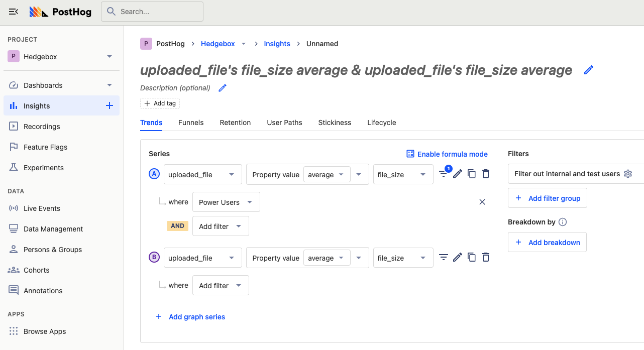Rename series A with the pencil icon
This screenshot has height=350, width=644.
click(457, 174)
